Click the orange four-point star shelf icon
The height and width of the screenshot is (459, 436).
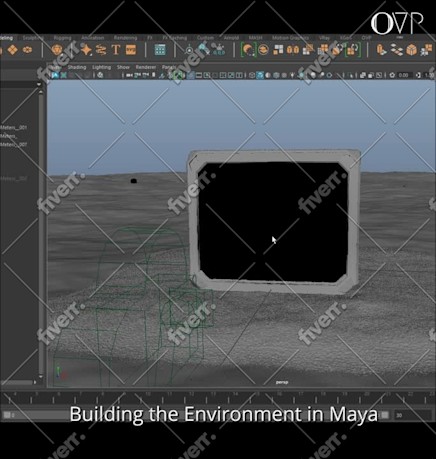[x=86, y=50]
